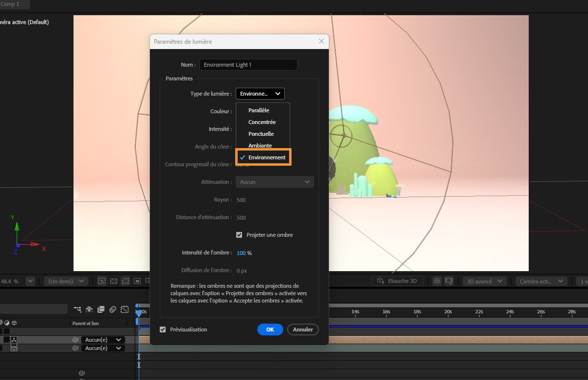Toggle fast previews icon in viewer toolbar

(102, 281)
